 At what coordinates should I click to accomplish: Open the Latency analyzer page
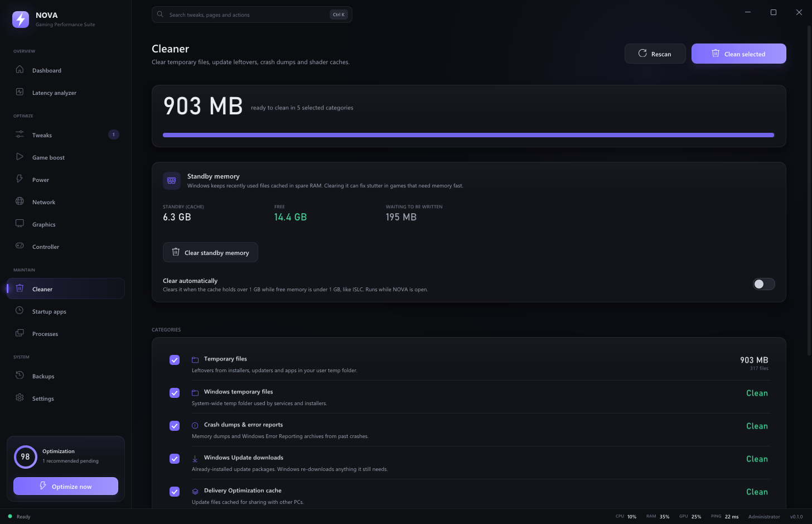coord(66,93)
